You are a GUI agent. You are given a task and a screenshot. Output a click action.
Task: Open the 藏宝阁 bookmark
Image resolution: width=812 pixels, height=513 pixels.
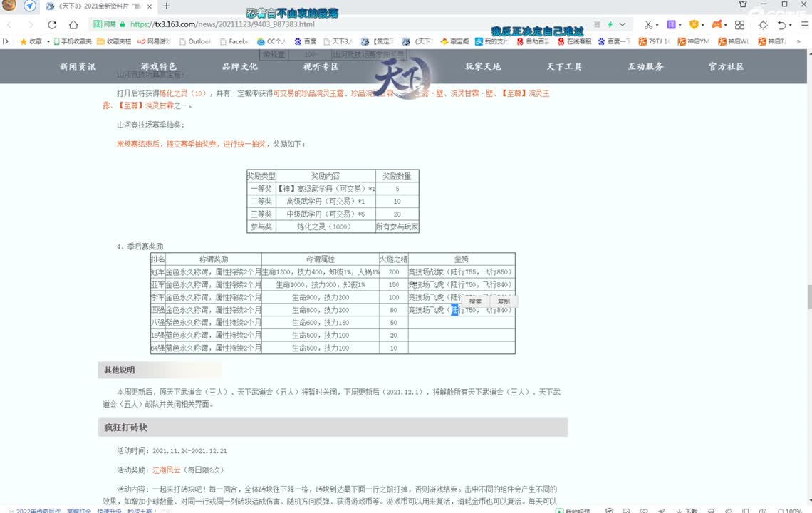454,41
